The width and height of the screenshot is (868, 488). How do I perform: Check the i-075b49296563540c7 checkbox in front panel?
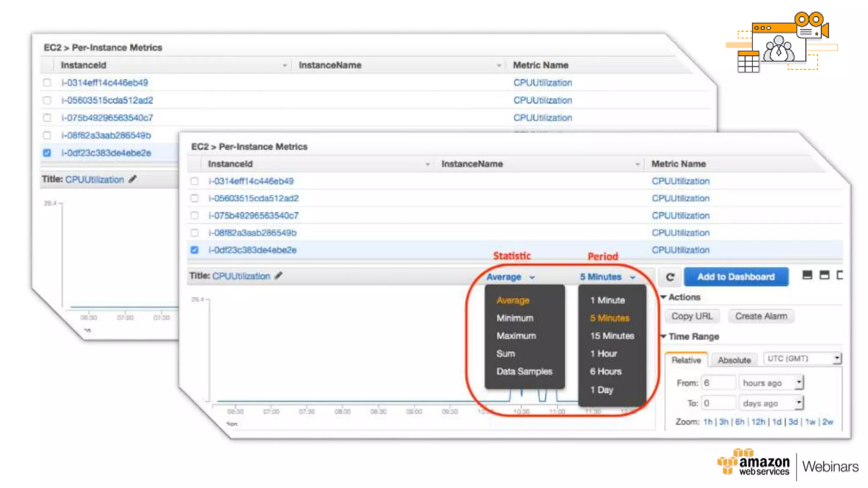tap(195, 216)
